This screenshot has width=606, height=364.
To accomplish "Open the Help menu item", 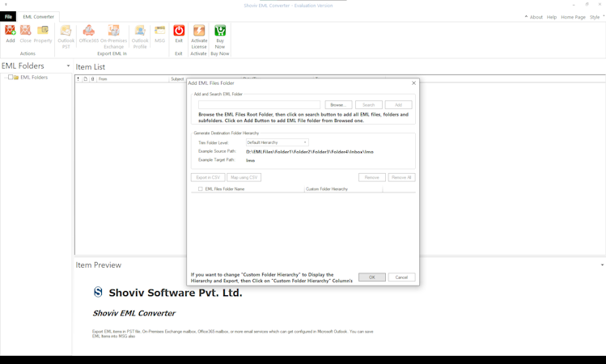I will [x=552, y=17].
